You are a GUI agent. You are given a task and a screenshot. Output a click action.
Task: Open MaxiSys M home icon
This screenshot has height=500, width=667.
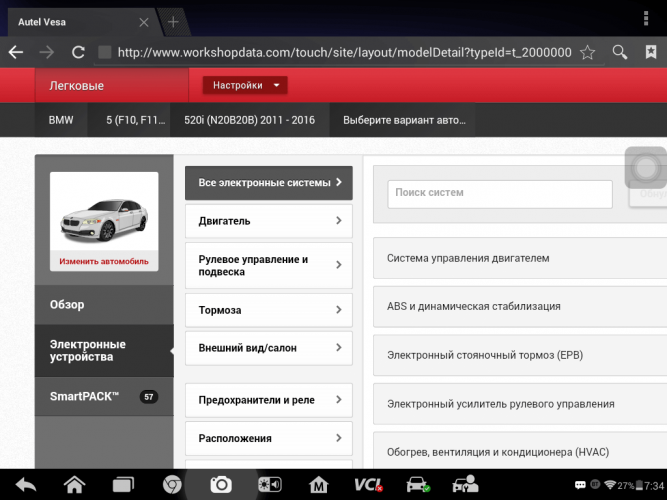[x=319, y=484]
